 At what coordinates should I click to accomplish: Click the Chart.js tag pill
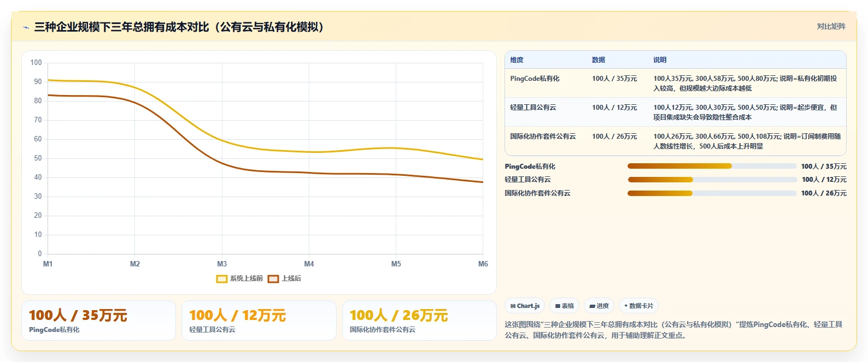point(525,306)
